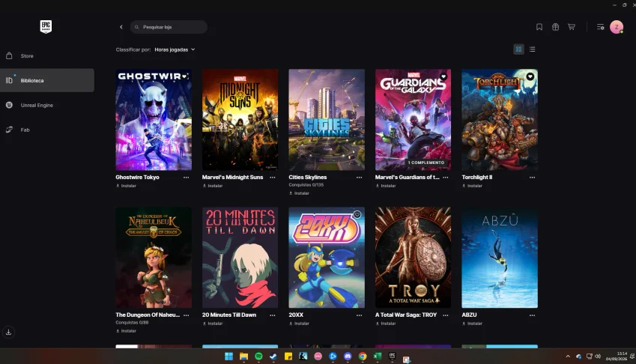This screenshot has height=364, width=636.
Task: Open Marvel's Midnight Suns cover
Action: 240,120
